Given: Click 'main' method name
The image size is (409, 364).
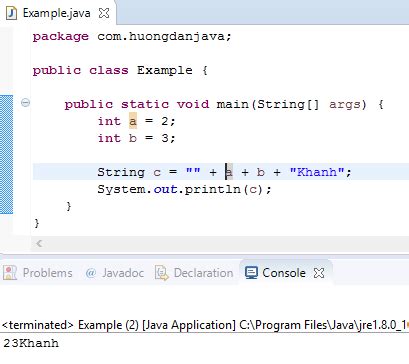Looking at the screenshot, I should [233, 104].
